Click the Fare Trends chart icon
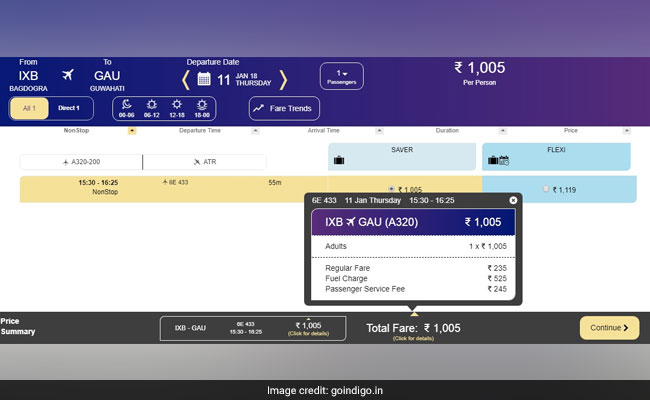 [259, 108]
